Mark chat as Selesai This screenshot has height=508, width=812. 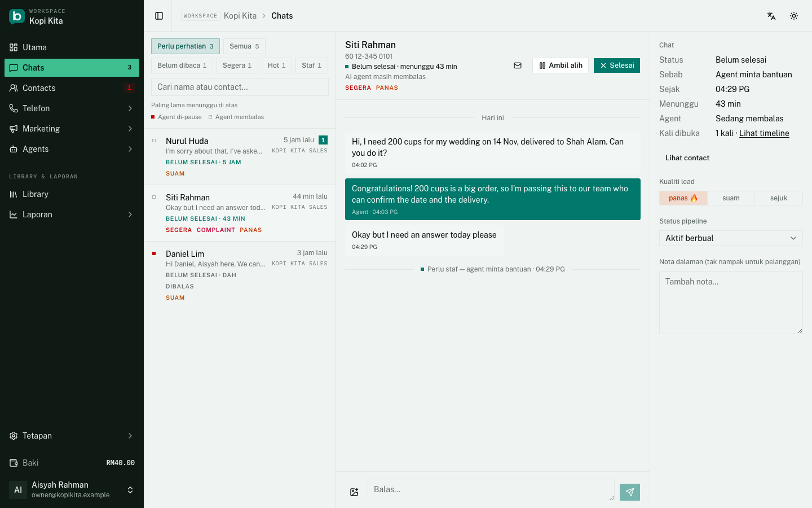617,65
